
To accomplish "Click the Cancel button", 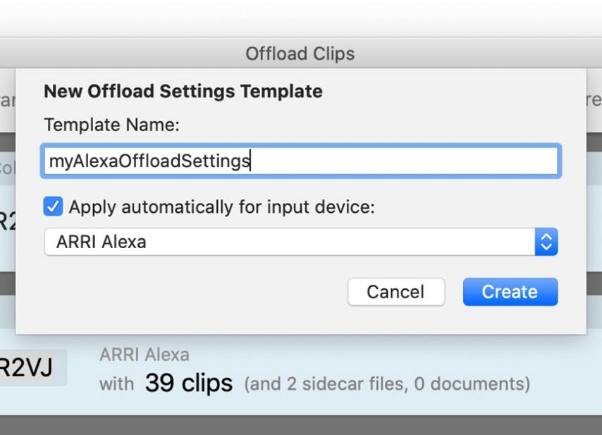I will click(x=396, y=292).
